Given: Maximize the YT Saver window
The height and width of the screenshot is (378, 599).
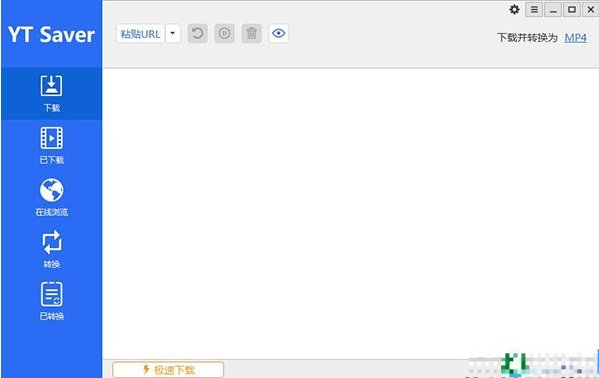Looking at the screenshot, I should coord(572,10).
